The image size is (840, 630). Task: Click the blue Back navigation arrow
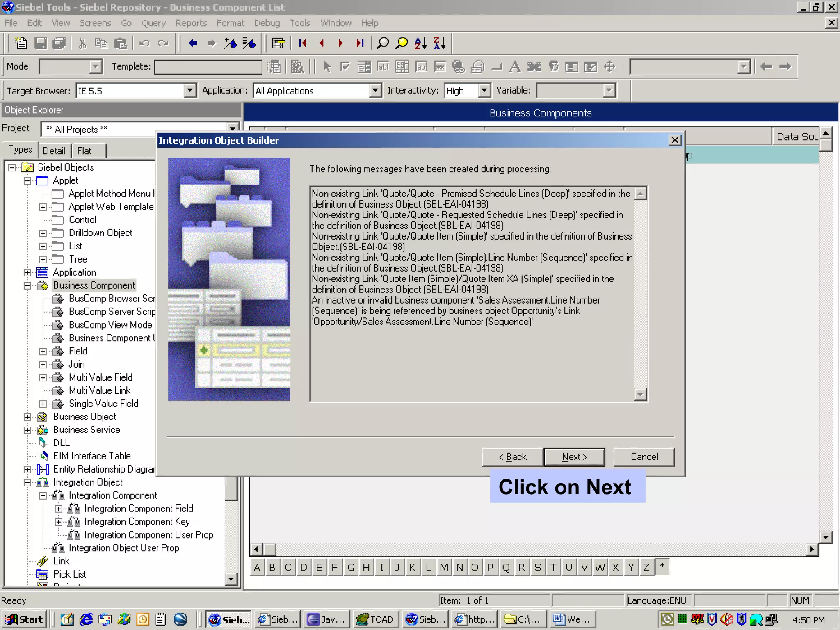tap(193, 43)
